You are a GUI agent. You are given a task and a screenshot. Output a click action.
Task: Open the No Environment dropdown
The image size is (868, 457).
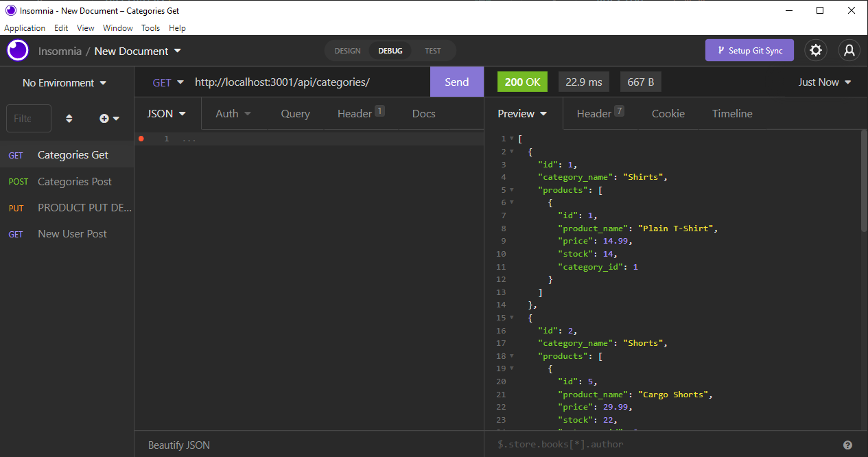pyautogui.click(x=64, y=82)
